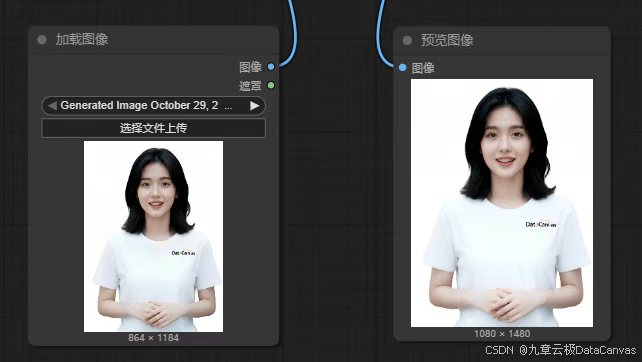Collapse the 预览图像 node via its gray dot
The height and width of the screenshot is (362, 642).
[x=407, y=41]
